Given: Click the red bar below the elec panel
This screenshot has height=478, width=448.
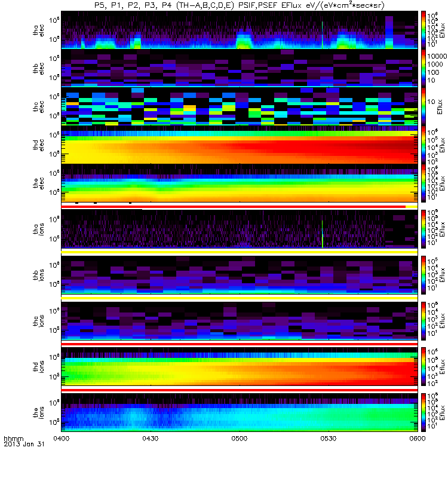Looking at the screenshot, I should pyautogui.click(x=234, y=207).
